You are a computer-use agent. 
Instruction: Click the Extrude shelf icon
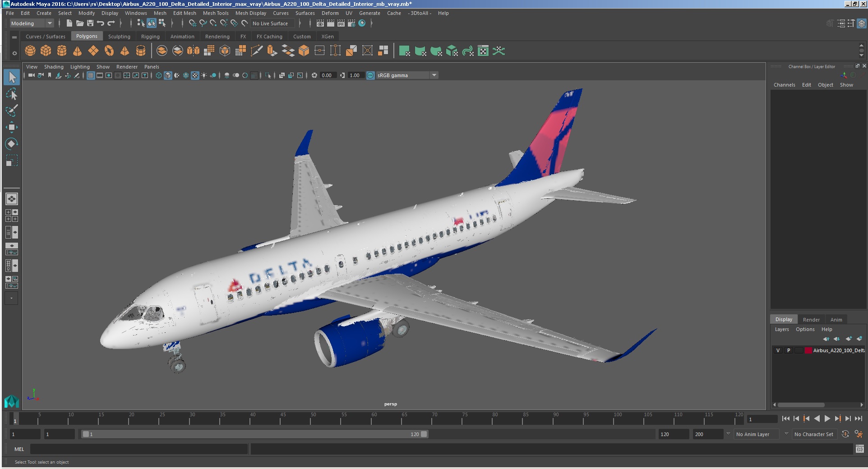click(272, 51)
